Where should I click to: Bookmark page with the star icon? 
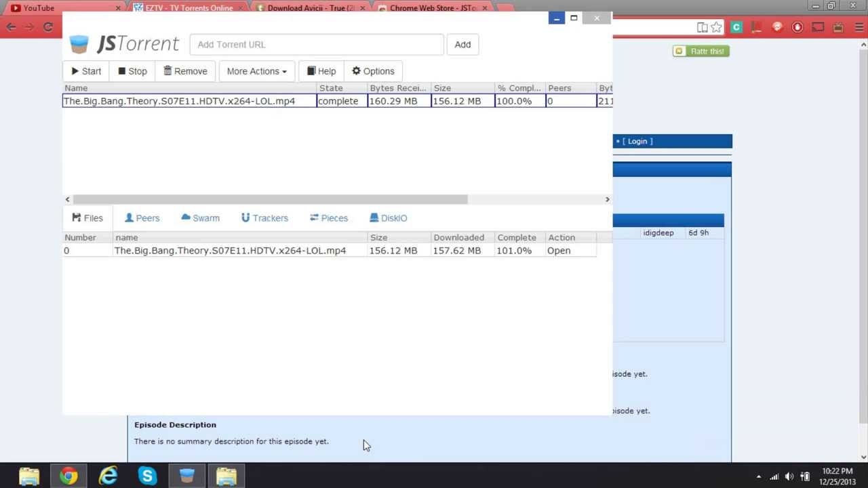point(716,28)
